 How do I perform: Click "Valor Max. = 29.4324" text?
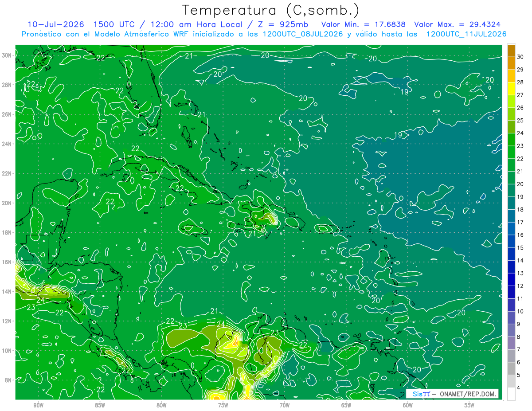pyautogui.click(x=458, y=24)
